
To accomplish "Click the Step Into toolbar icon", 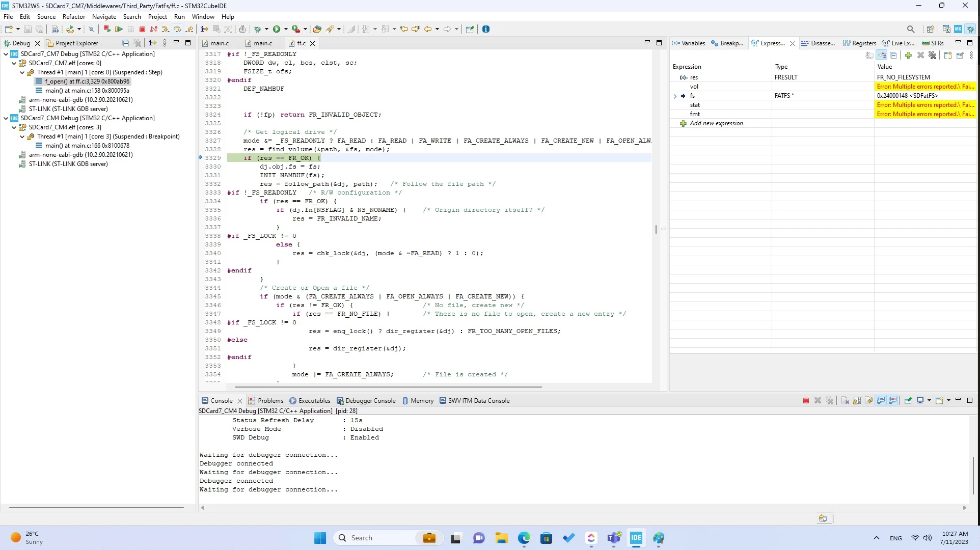I will (x=166, y=29).
